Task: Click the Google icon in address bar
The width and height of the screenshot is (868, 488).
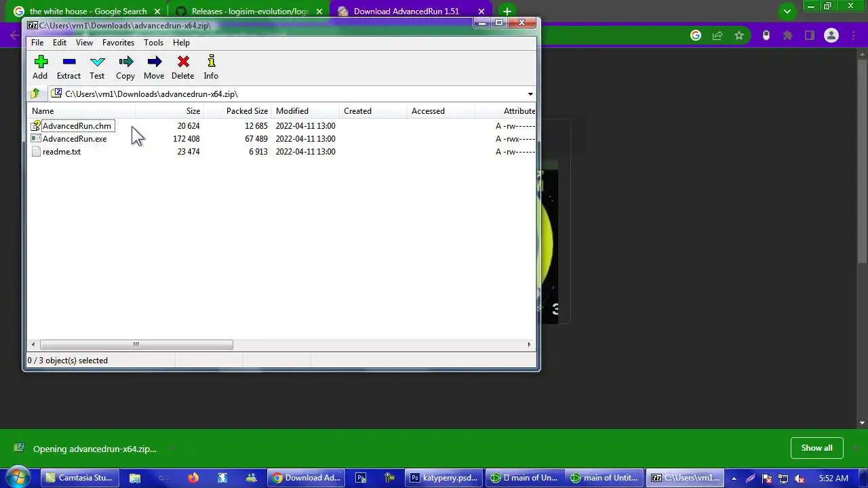Action: 696,36
